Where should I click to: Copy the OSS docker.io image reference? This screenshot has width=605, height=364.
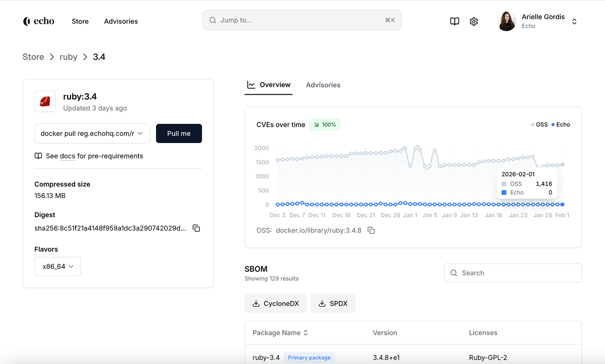[x=371, y=231]
